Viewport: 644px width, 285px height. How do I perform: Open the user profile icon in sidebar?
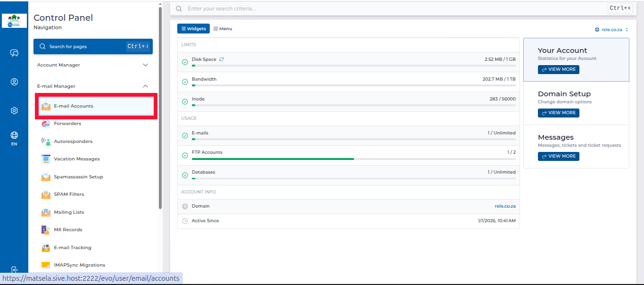(x=14, y=82)
